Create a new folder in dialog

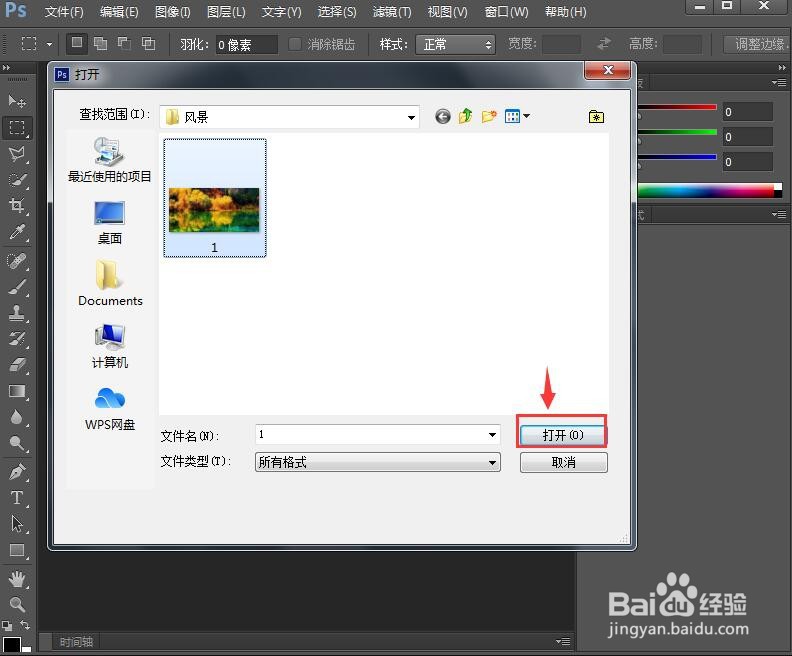pos(489,117)
